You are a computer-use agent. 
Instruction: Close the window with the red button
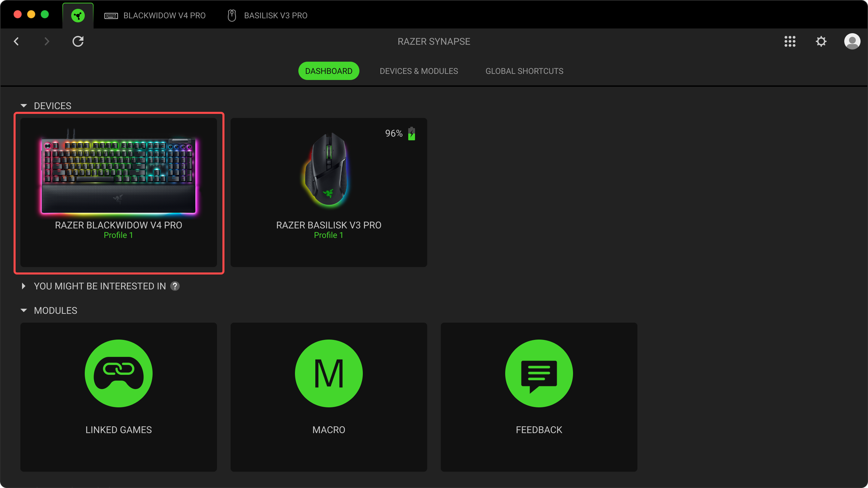pos(18,14)
